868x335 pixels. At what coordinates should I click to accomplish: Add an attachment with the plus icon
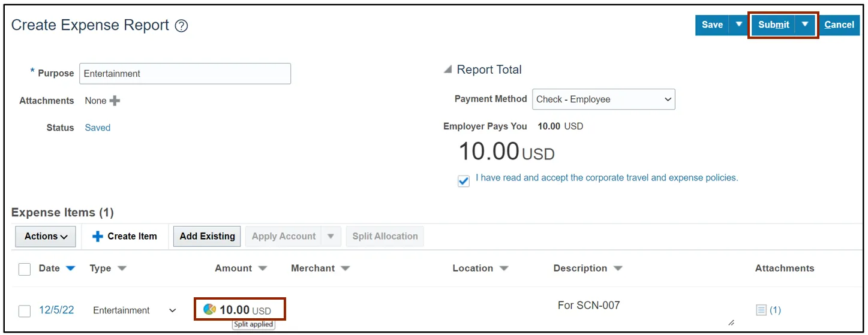pos(115,101)
